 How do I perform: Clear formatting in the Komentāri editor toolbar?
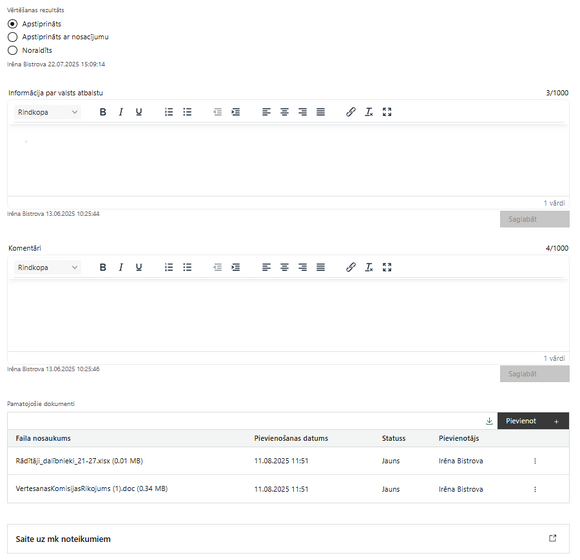tap(369, 267)
